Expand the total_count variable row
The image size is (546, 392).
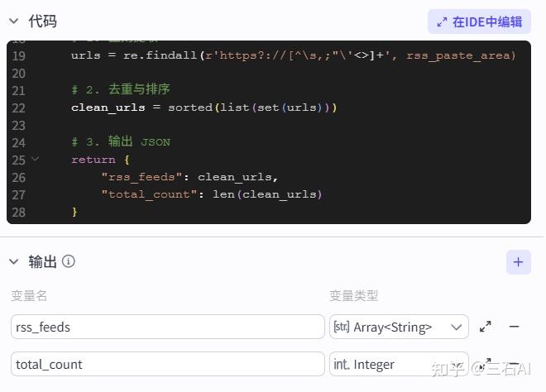click(x=486, y=364)
